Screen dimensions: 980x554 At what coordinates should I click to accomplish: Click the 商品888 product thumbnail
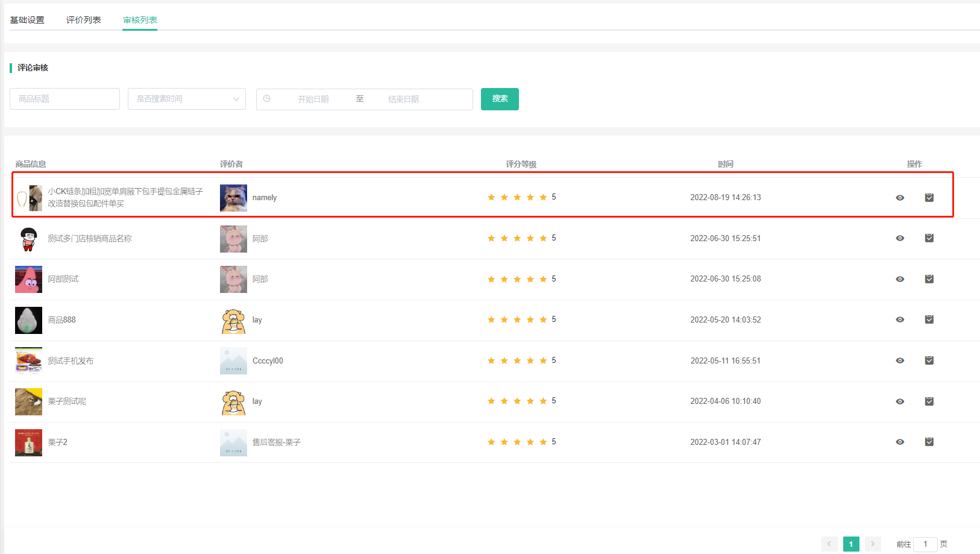[x=28, y=320]
